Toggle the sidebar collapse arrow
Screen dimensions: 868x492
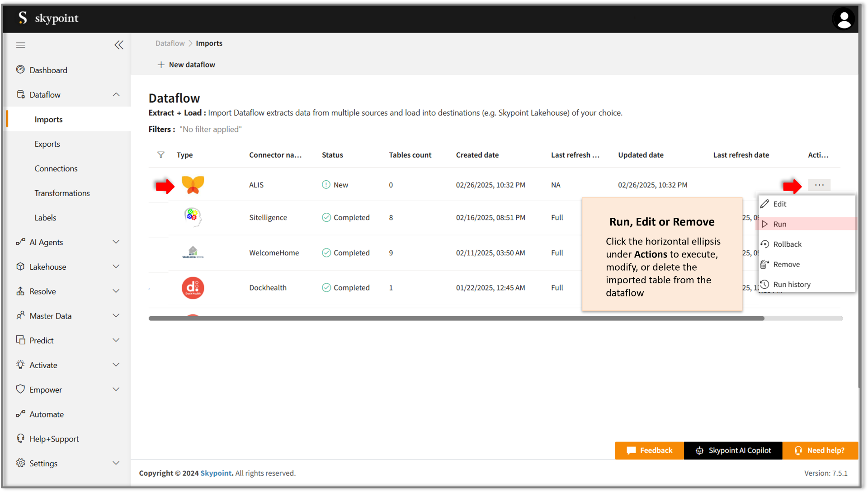pyautogui.click(x=119, y=45)
